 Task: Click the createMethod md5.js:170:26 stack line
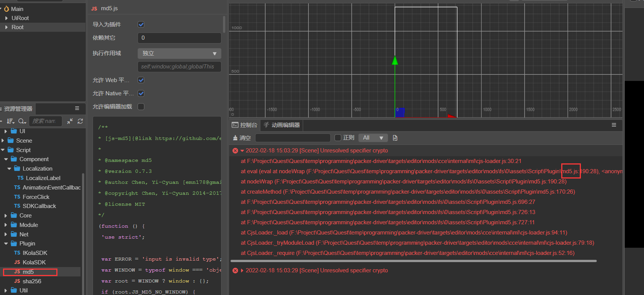point(408,192)
